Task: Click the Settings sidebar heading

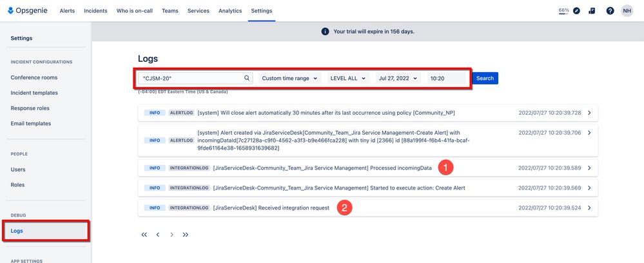Action: tap(21, 38)
